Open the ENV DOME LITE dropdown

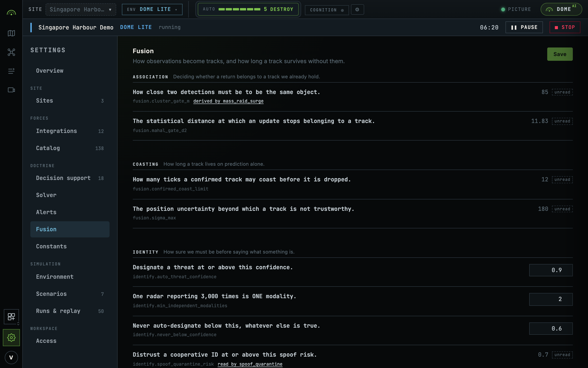[x=152, y=9]
